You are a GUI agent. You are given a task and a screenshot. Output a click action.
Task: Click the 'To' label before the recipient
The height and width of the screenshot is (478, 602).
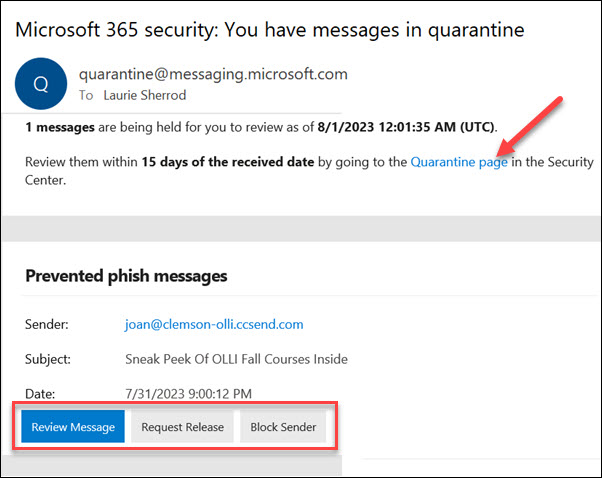click(86, 95)
